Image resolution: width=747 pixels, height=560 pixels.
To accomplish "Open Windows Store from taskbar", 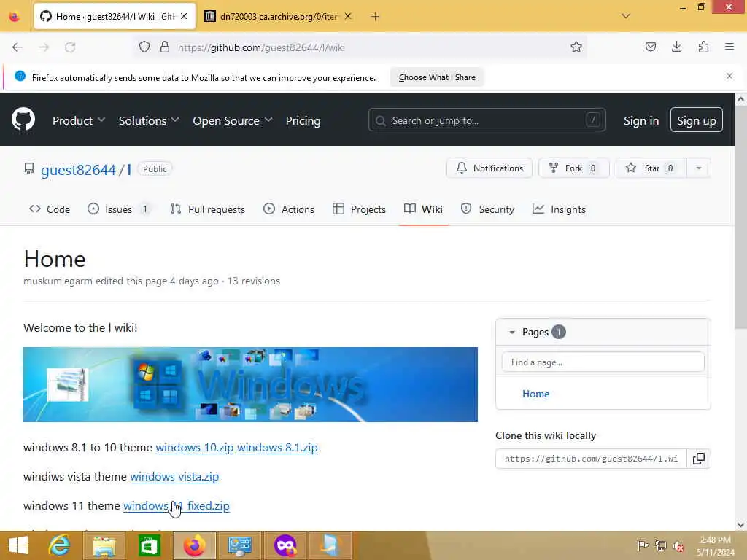I will (x=149, y=545).
